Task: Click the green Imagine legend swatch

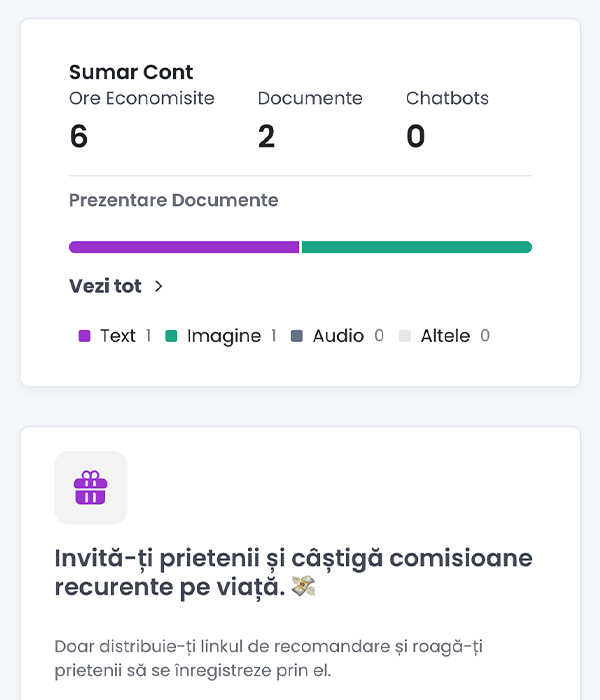Action: [171, 336]
